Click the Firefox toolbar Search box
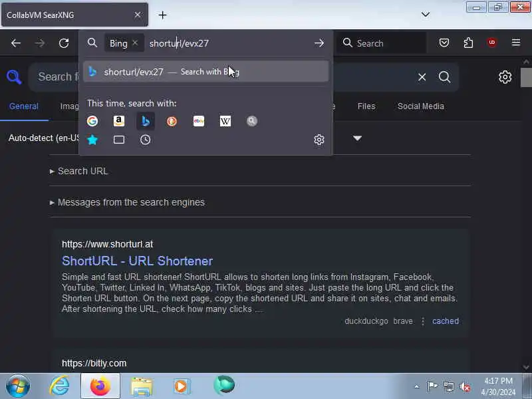Screen dimensions: 532x399 pyautogui.click(x=382, y=43)
